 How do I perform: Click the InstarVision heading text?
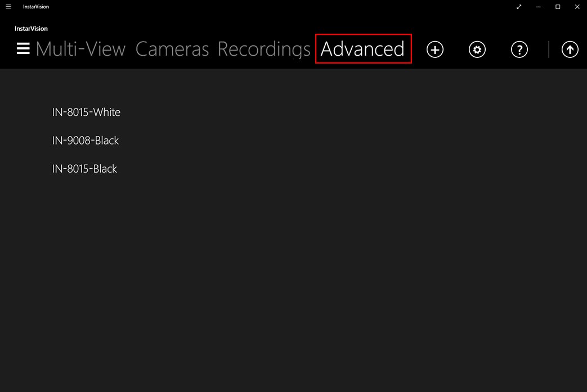31,28
